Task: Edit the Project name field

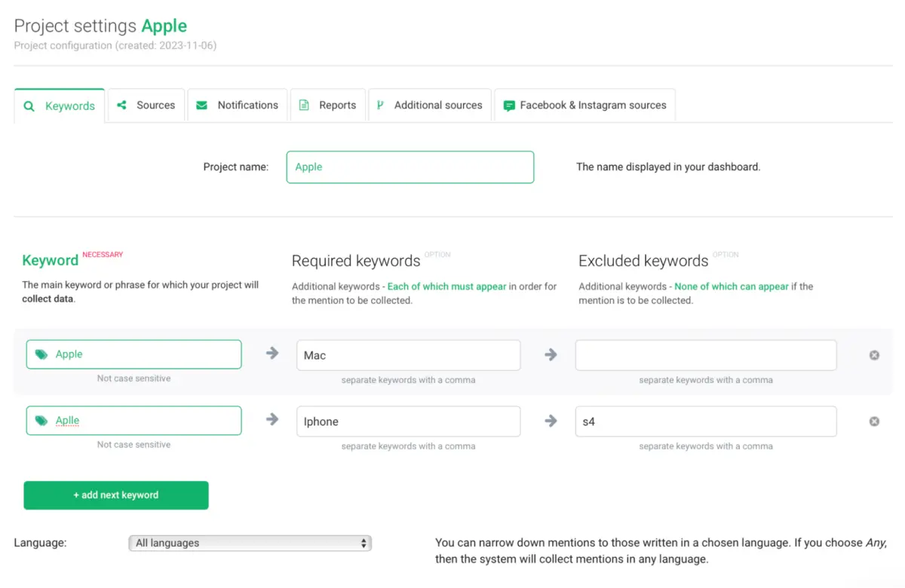Action: pos(410,167)
